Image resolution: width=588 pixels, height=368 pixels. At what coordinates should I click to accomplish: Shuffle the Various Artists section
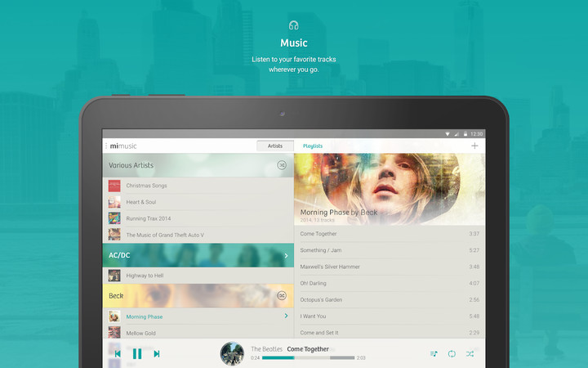[282, 165]
